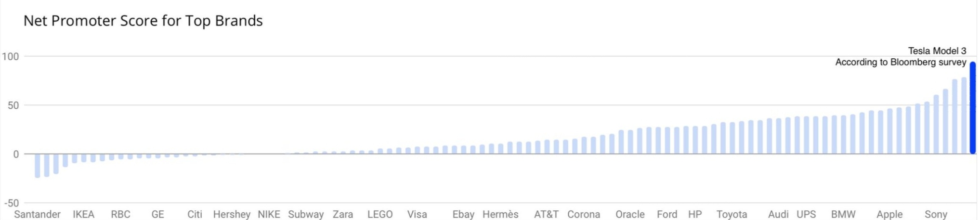Click the 'According to Bloomberg survey' annotation text

click(901, 62)
